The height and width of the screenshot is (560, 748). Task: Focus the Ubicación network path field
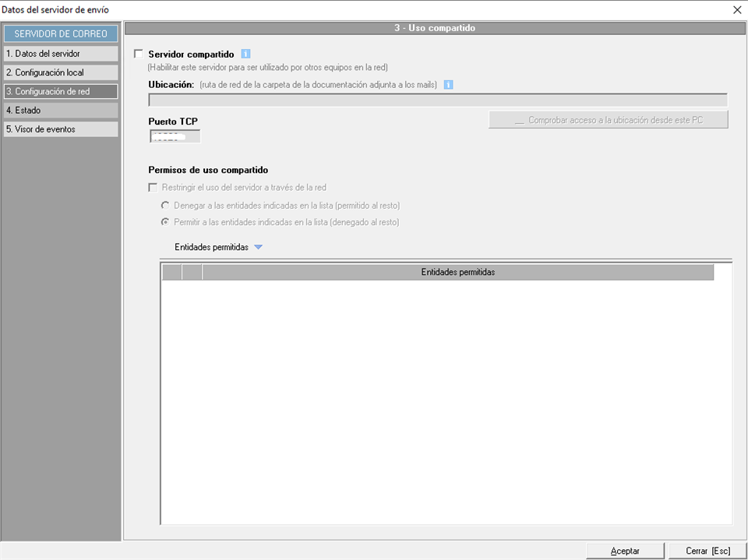coord(437,100)
